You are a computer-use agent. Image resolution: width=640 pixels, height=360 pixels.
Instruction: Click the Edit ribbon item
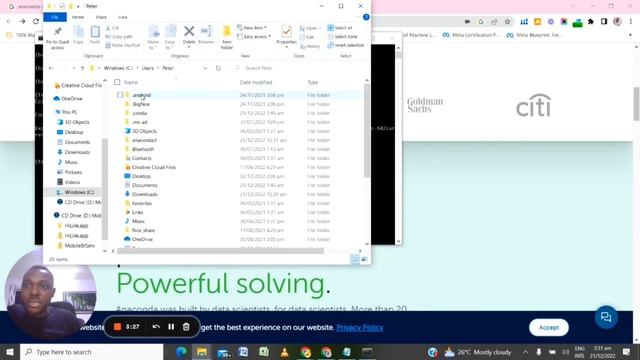(x=307, y=37)
